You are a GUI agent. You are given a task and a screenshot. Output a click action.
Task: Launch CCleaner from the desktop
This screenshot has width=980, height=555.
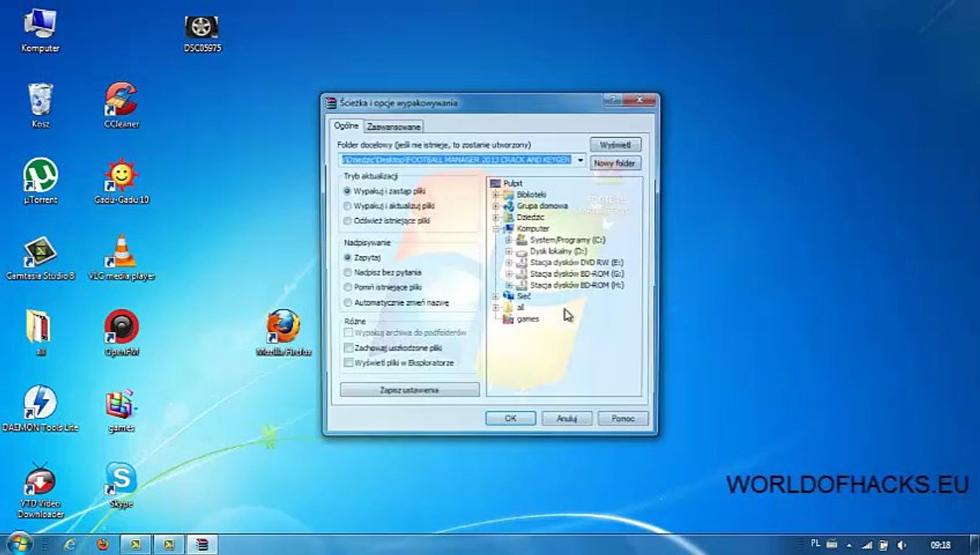[121, 106]
